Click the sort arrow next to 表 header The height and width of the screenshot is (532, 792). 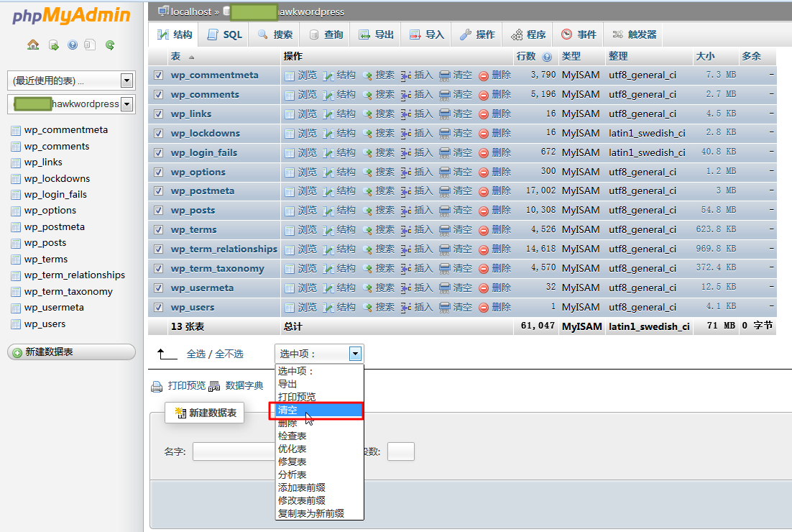[191, 57]
